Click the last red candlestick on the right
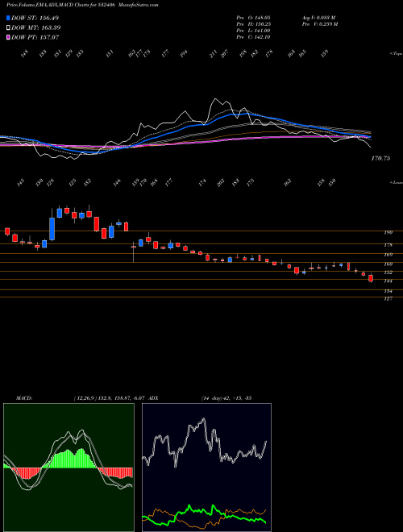 point(371,278)
